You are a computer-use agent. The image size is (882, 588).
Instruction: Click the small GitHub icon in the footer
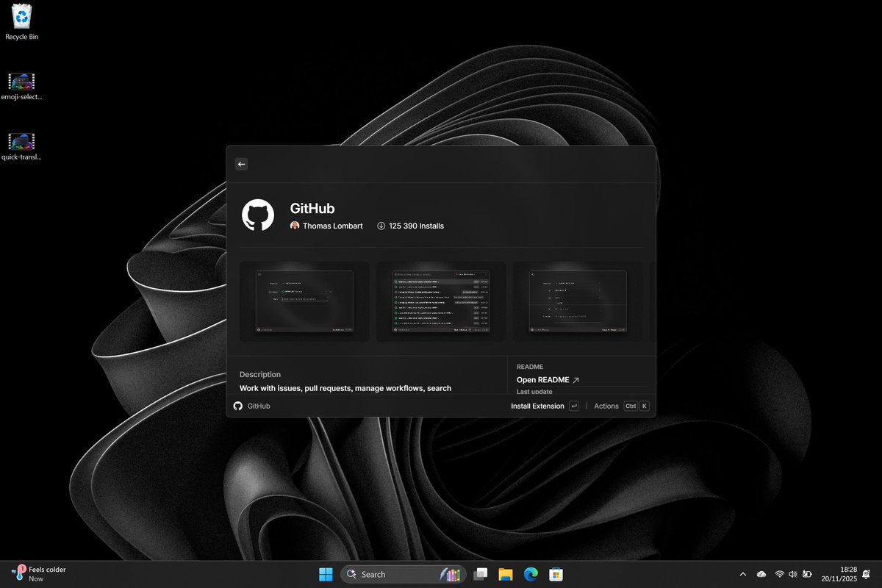(238, 406)
